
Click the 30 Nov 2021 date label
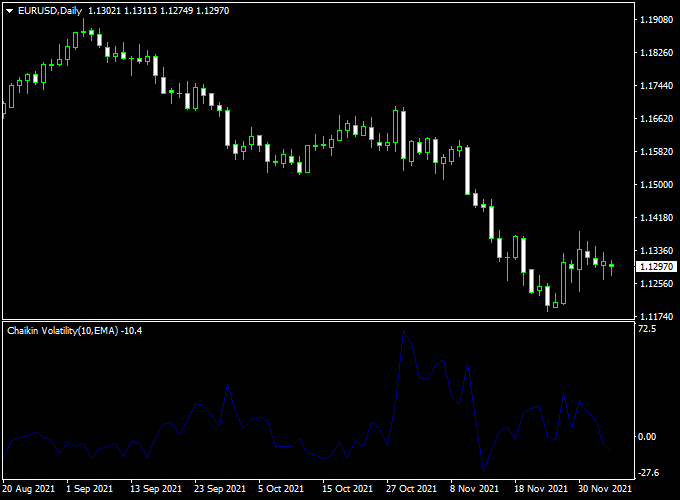coord(605,489)
